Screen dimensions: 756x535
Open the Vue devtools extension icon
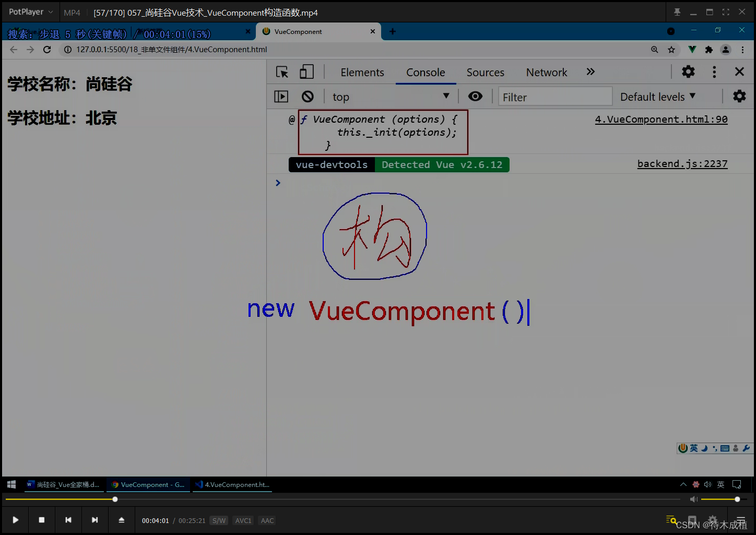click(692, 50)
